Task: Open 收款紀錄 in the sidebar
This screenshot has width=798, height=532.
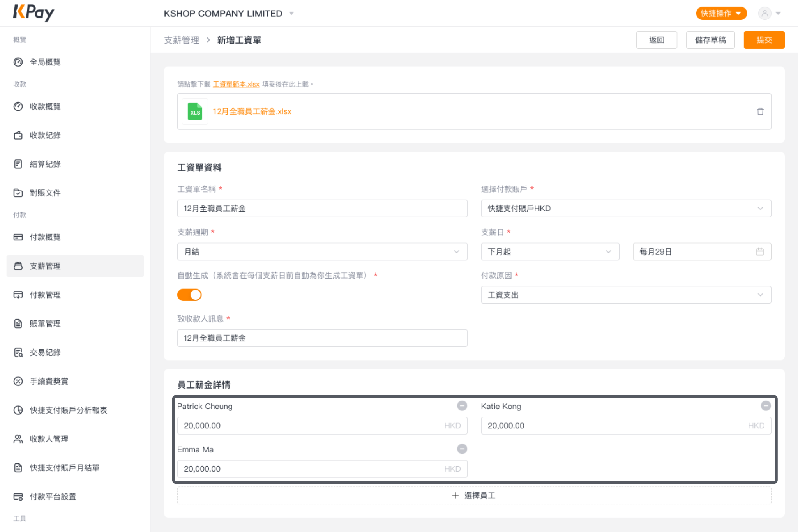Action: [x=75, y=135]
